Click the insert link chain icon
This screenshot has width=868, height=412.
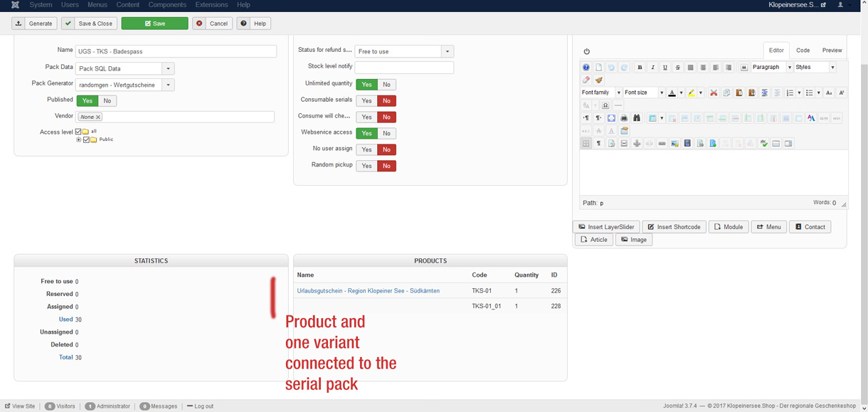[x=662, y=143]
